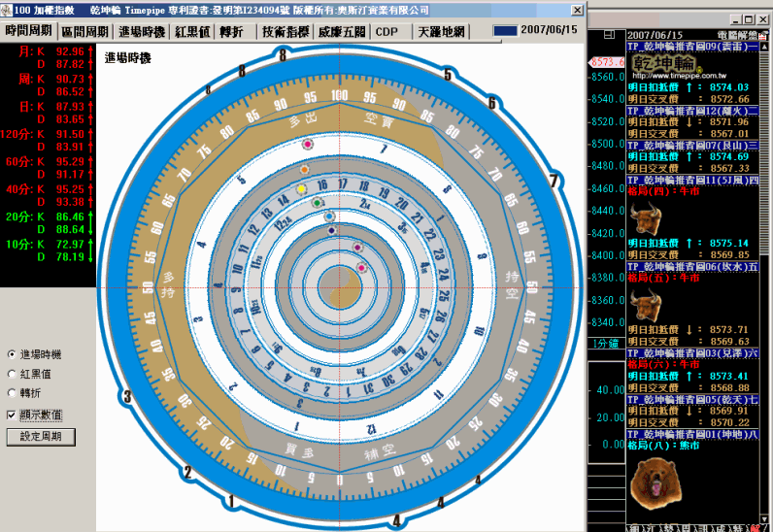Click the scroll down arrow in right panel
Viewport: 773px width, 532px height.
(764, 518)
